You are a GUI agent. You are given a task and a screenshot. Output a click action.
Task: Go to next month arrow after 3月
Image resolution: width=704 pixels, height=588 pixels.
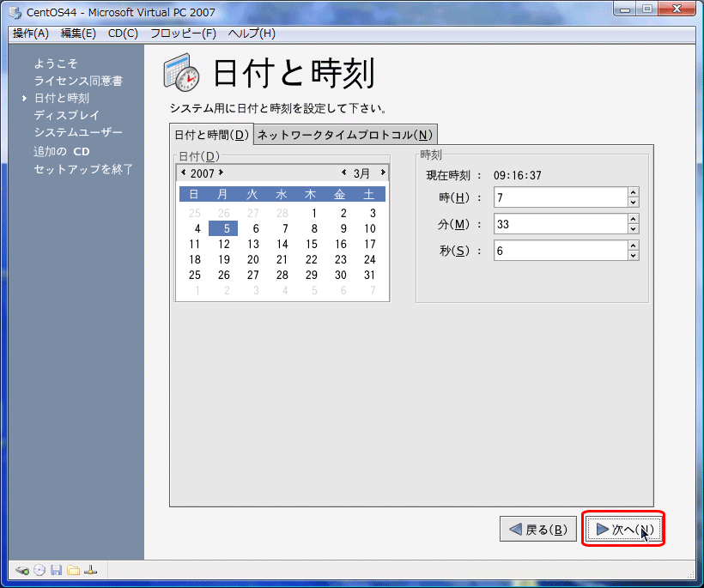(x=383, y=173)
